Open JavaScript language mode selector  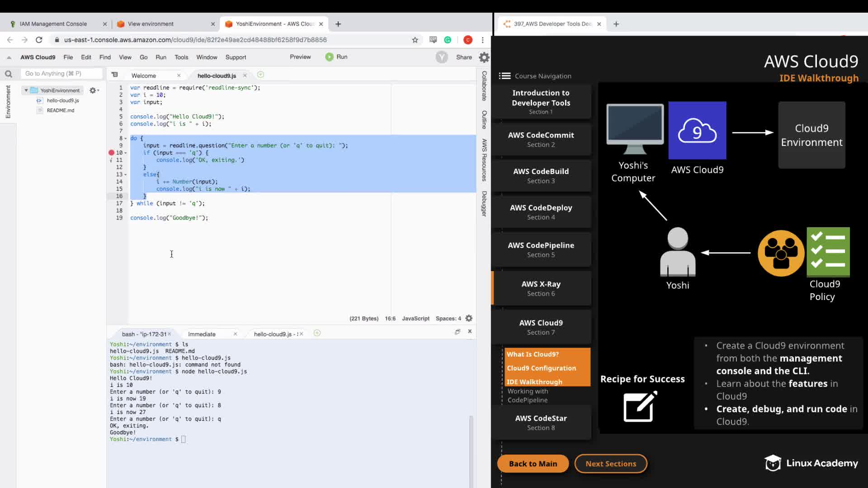coord(415,319)
